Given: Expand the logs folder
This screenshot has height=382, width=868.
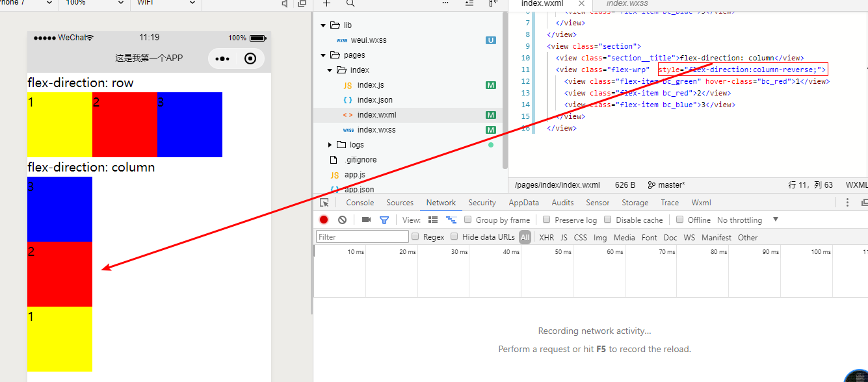Looking at the screenshot, I should click(330, 145).
